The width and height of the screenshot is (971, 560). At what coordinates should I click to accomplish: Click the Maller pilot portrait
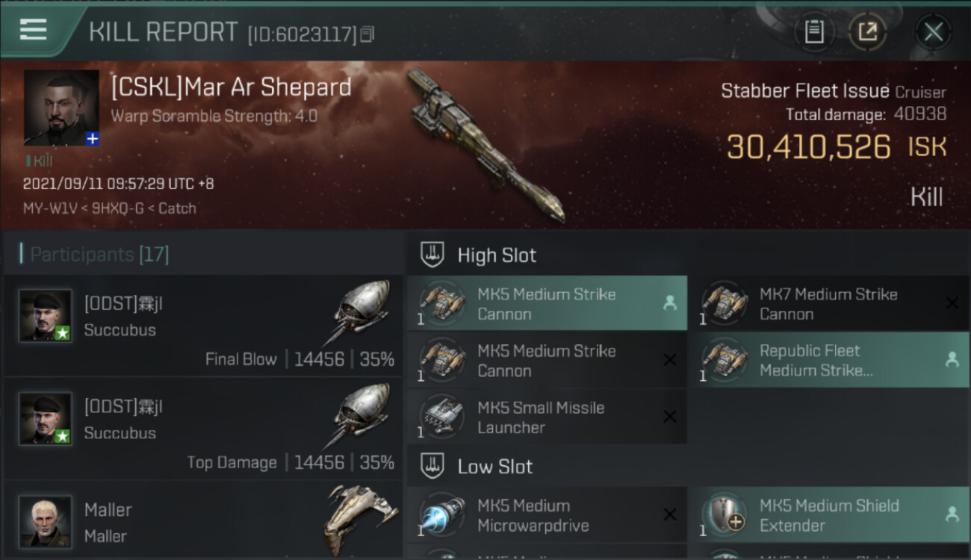[x=46, y=521]
